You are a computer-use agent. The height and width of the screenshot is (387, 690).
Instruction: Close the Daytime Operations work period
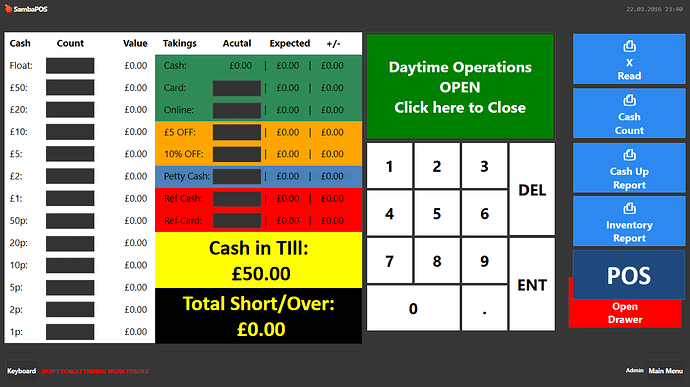tap(460, 87)
